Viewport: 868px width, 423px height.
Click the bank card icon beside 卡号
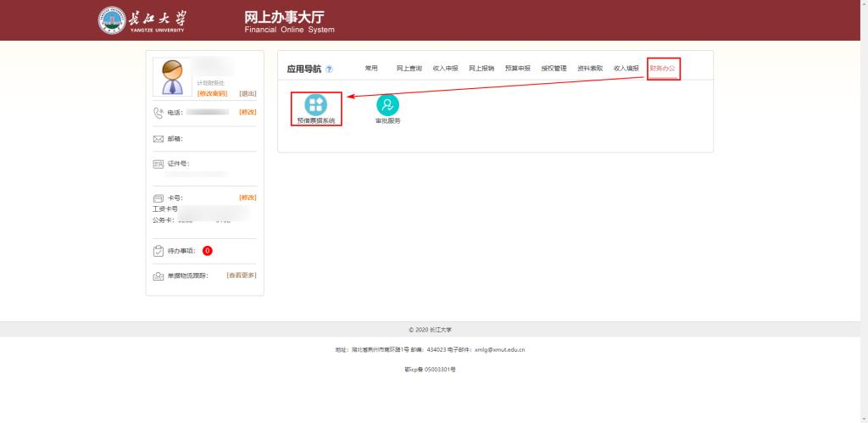point(158,198)
